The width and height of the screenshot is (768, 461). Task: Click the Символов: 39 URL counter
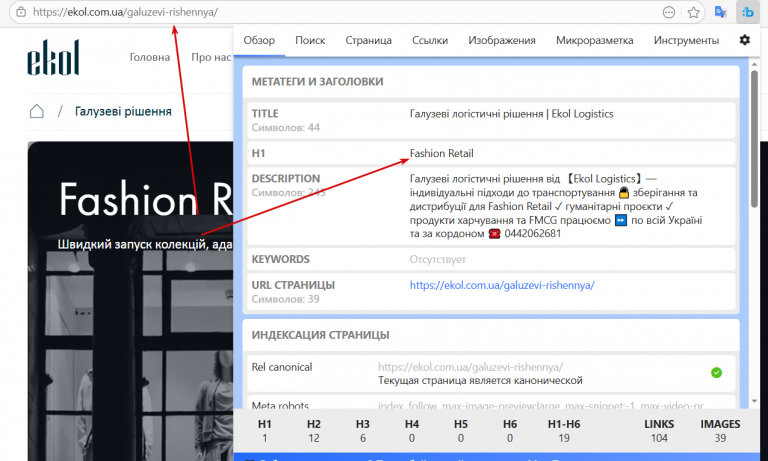(x=286, y=299)
